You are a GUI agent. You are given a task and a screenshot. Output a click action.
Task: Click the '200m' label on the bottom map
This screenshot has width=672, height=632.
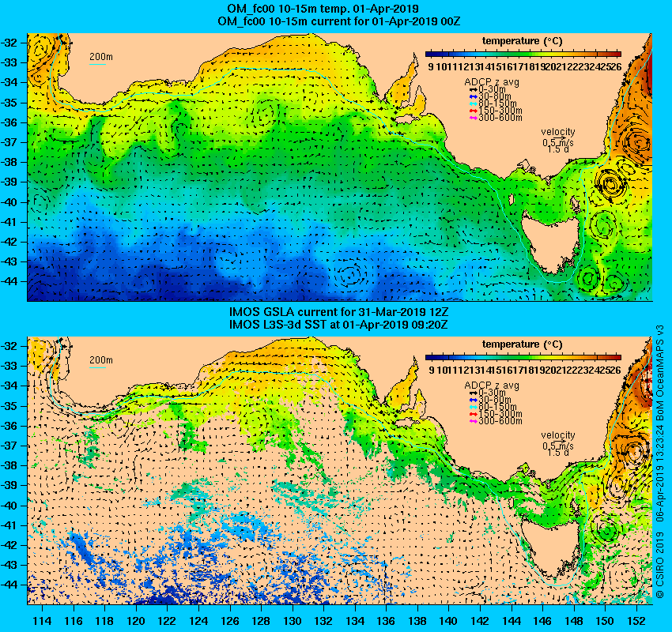click(101, 360)
